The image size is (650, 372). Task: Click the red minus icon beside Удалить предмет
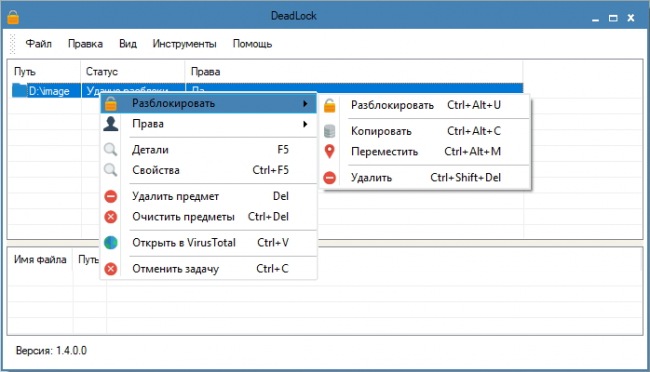tap(111, 196)
